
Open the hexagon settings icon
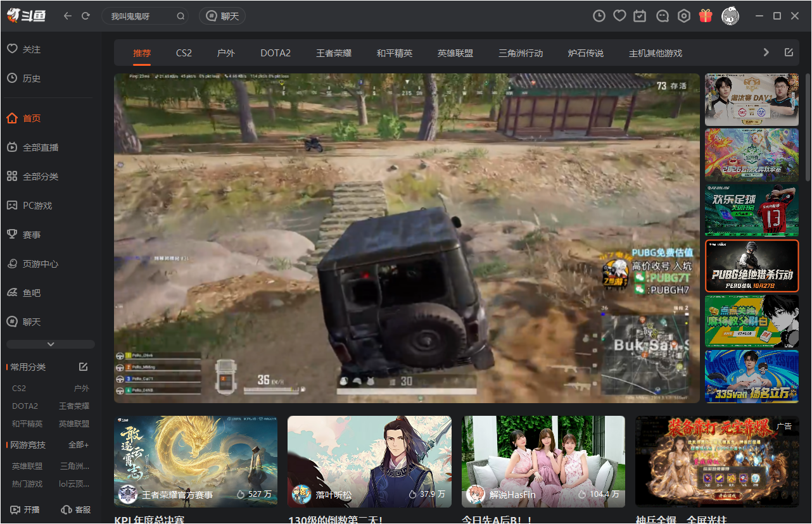(684, 16)
